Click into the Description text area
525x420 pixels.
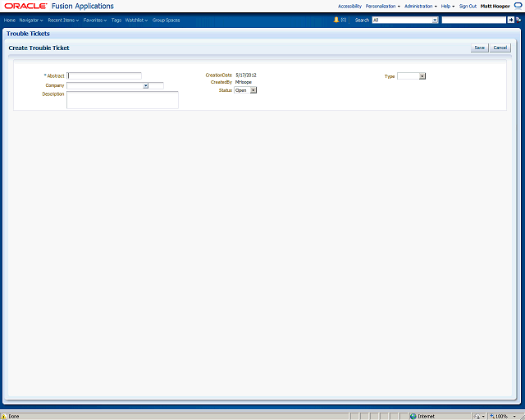(x=122, y=100)
